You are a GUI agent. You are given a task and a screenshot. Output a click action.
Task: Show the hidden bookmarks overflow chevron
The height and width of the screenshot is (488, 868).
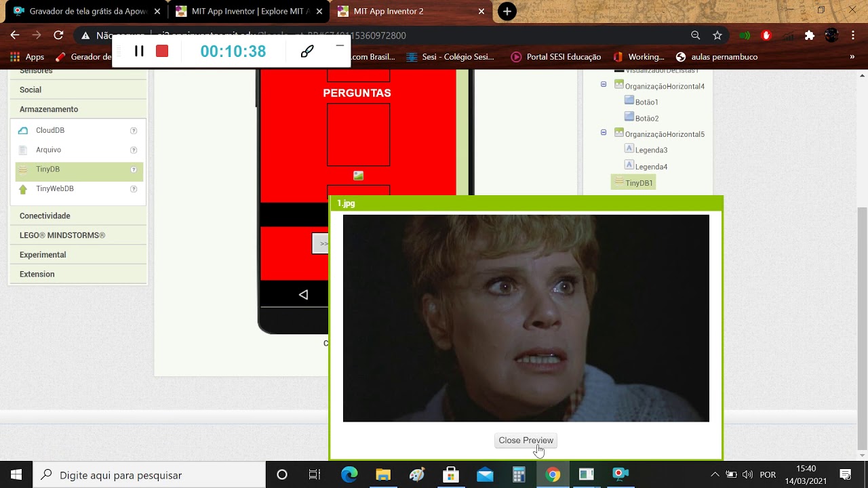point(852,57)
